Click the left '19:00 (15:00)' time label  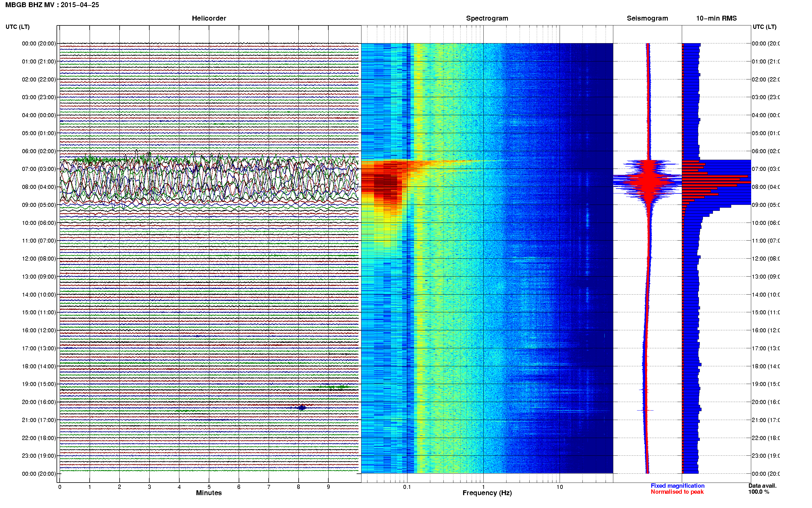click(39, 384)
